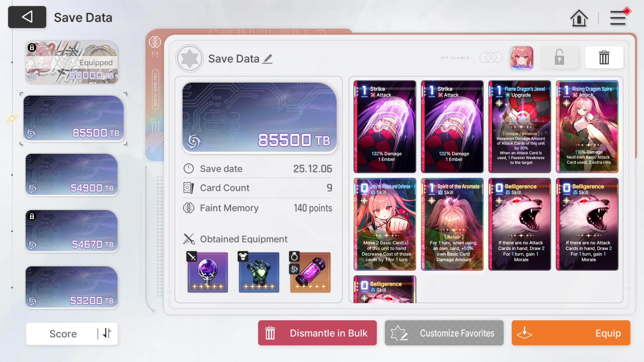Screen dimensions: 644x362
Task: Click the pencil icon to rename Save Data
Action: (x=267, y=59)
